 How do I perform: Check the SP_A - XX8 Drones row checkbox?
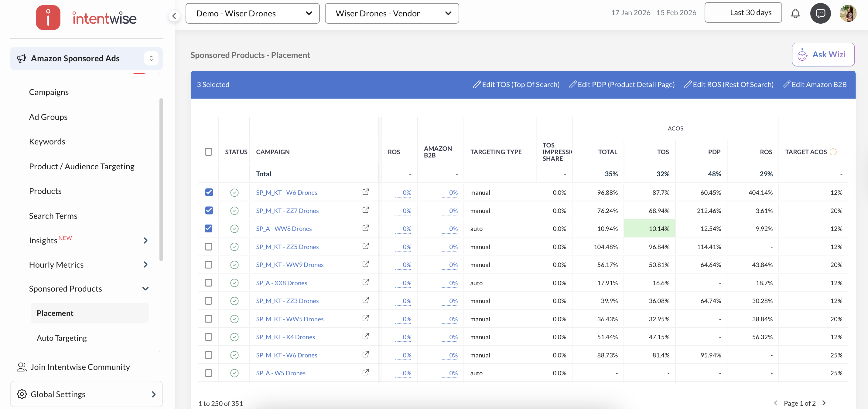coord(209,283)
